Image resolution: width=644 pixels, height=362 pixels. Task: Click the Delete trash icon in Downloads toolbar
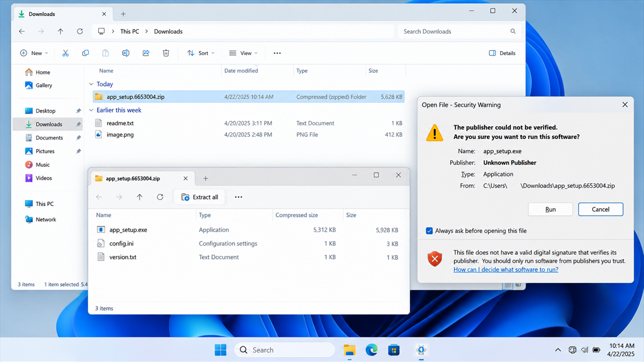pyautogui.click(x=166, y=53)
